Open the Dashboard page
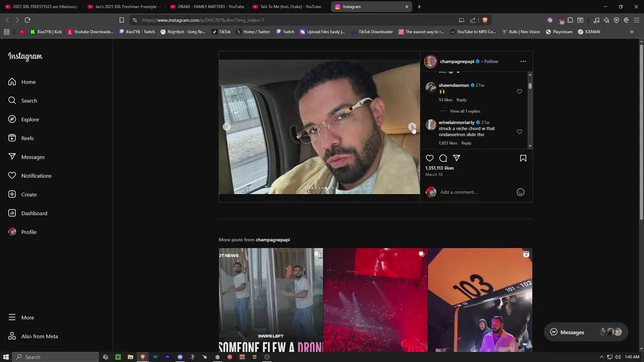 click(x=28, y=213)
